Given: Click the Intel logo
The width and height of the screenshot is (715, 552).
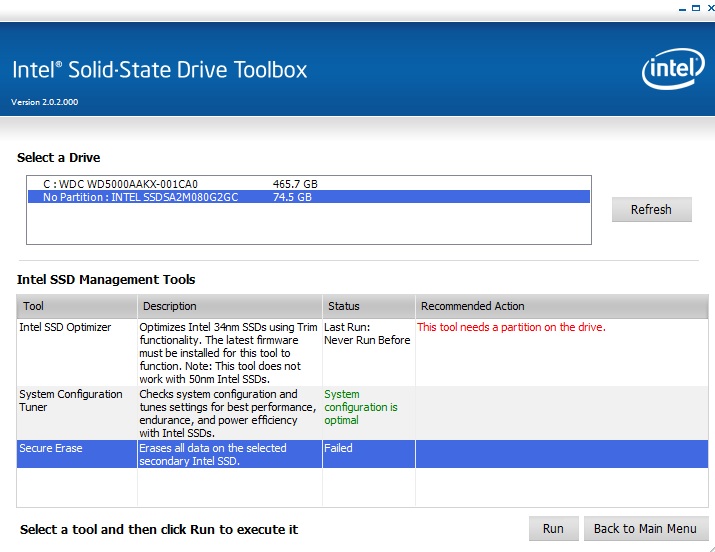Looking at the screenshot, I should point(673,69).
